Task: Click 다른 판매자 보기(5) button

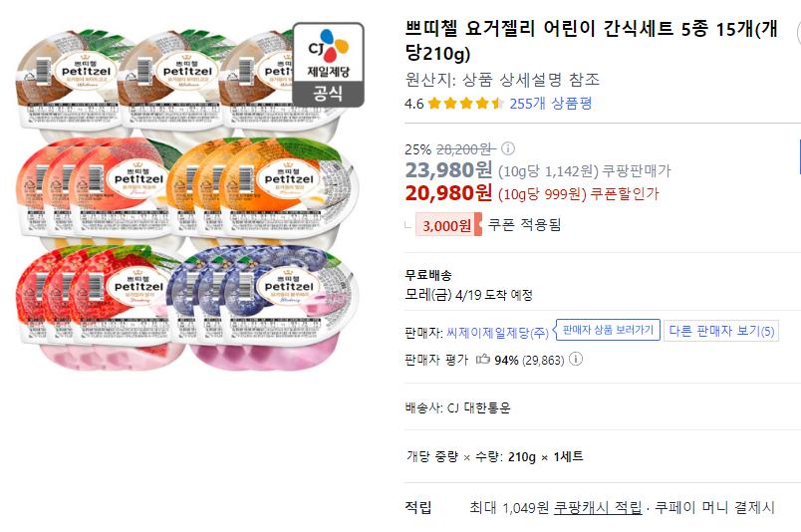Action: coord(722,331)
